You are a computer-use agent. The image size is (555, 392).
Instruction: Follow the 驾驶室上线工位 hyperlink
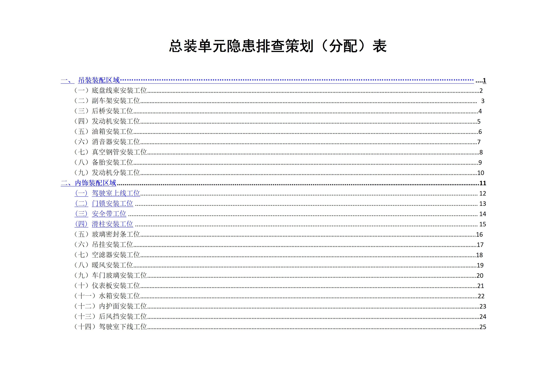coord(116,193)
